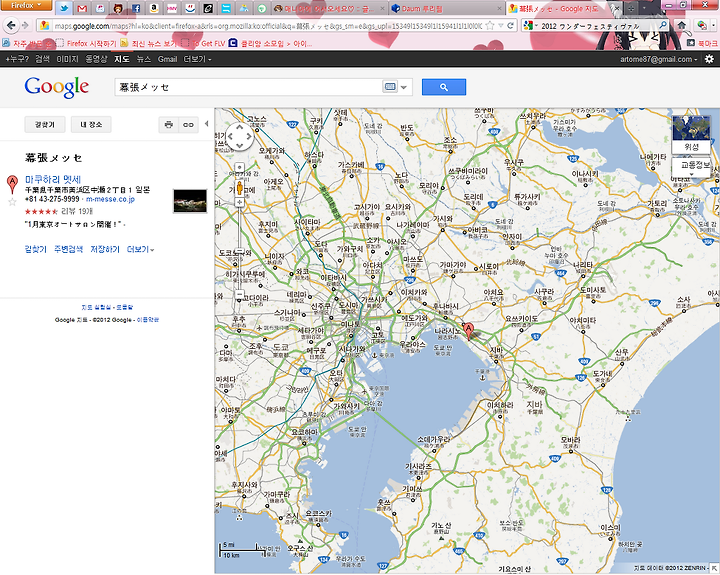The height and width of the screenshot is (575, 720).
Task: Open the search engine selector dropdown
Action: (x=531, y=26)
